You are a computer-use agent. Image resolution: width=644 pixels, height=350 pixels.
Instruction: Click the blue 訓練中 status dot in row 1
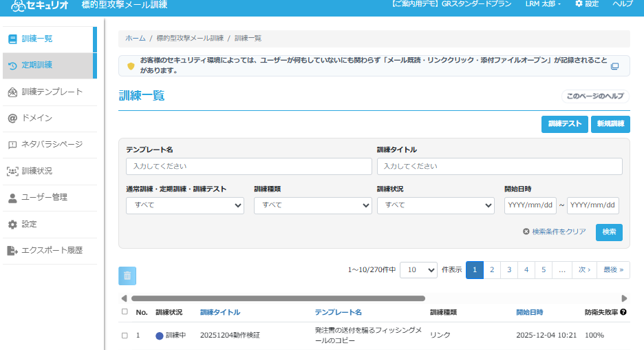coord(160,336)
